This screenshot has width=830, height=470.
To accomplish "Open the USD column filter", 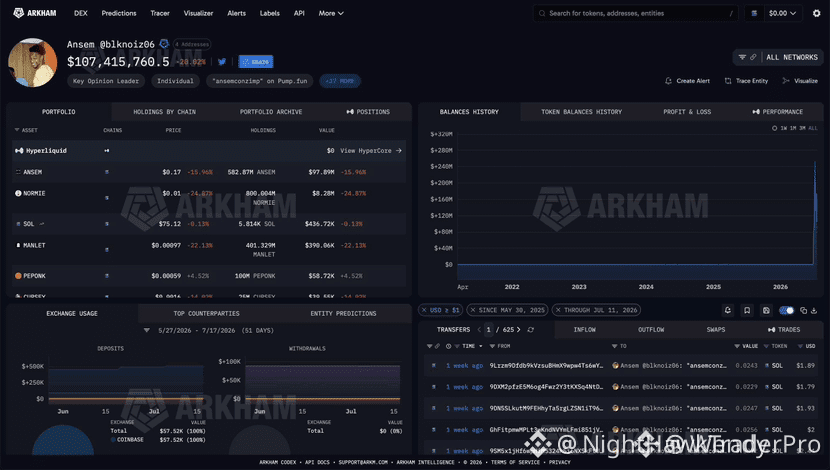I will (799, 346).
